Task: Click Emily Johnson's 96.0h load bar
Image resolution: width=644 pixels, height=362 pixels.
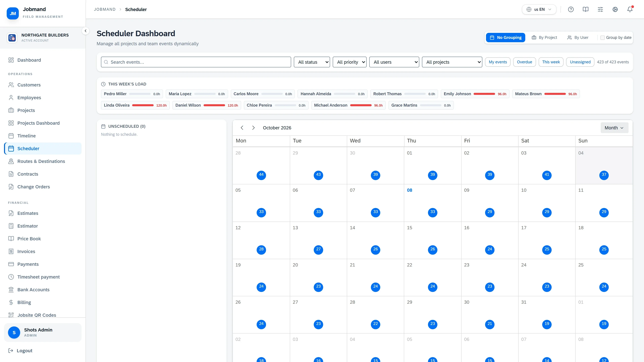Action: pyautogui.click(x=484, y=94)
